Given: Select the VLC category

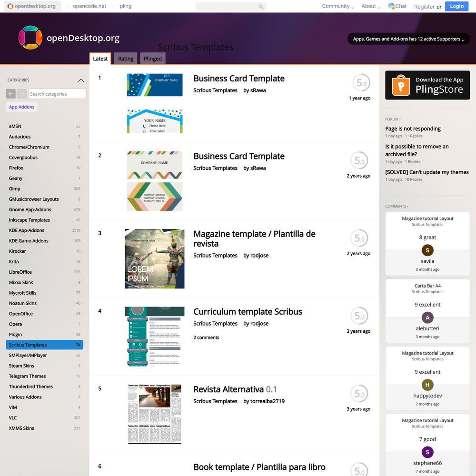Looking at the screenshot, I should pyautogui.click(x=44, y=418).
